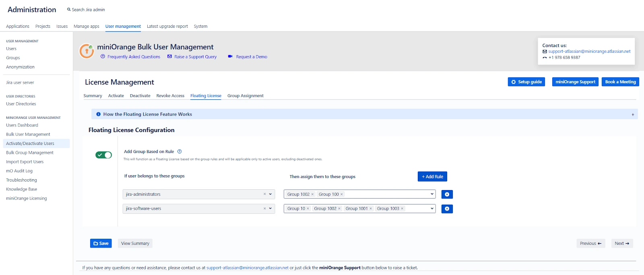Open Bulk Group Management in the sidebar
This screenshot has height=275, width=644.
coord(30,153)
